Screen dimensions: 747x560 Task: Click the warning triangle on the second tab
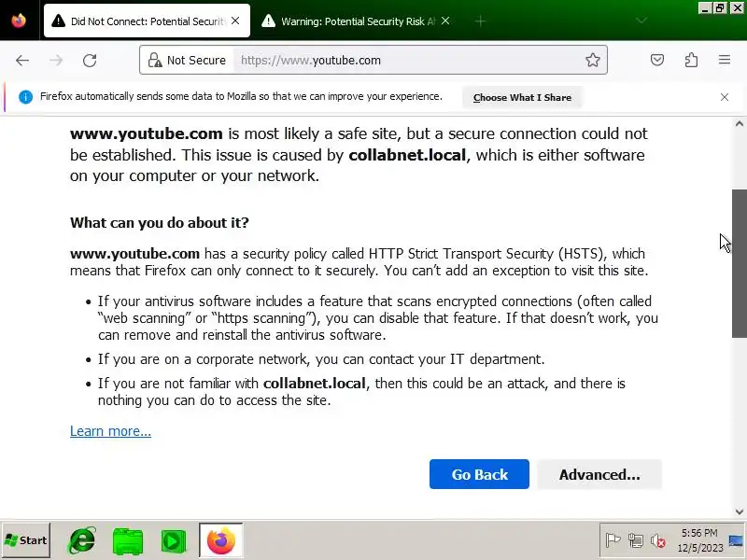pyautogui.click(x=268, y=21)
